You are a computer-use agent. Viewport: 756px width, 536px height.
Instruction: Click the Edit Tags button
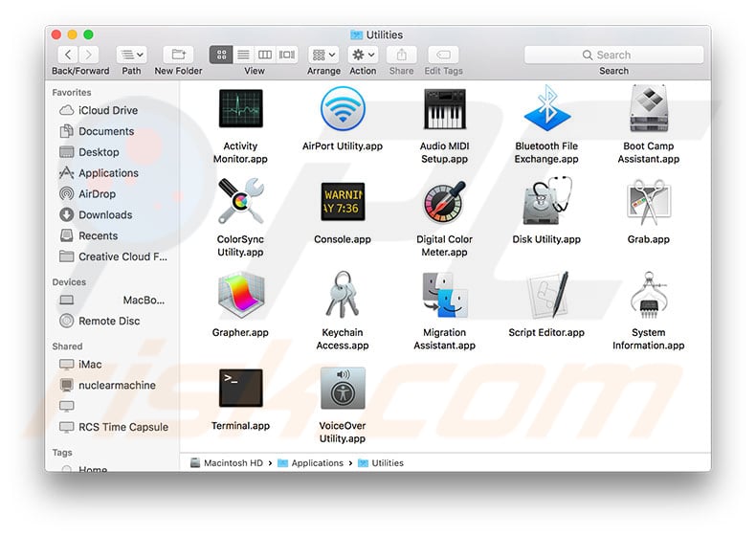click(444, 55)
